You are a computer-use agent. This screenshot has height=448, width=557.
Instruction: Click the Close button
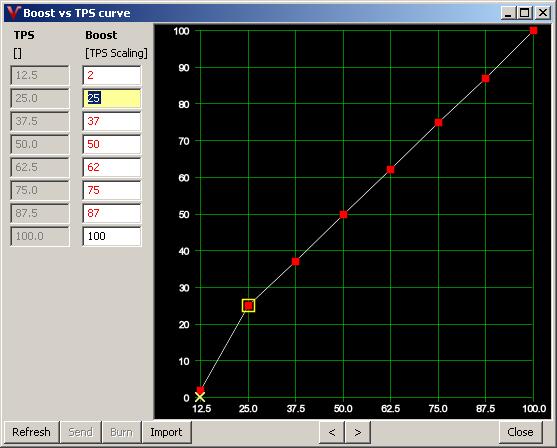(520, 432)
